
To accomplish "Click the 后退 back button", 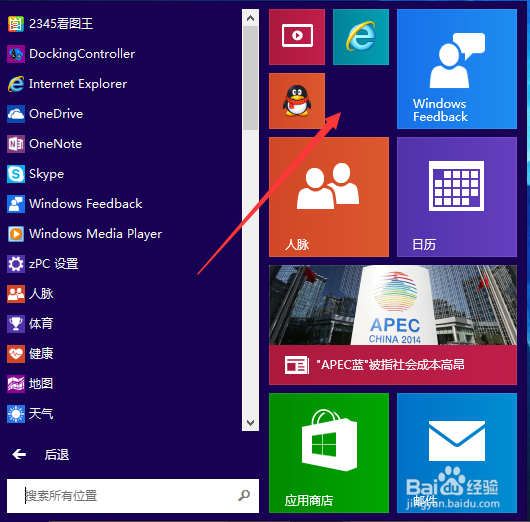I will tap(41, 454).
